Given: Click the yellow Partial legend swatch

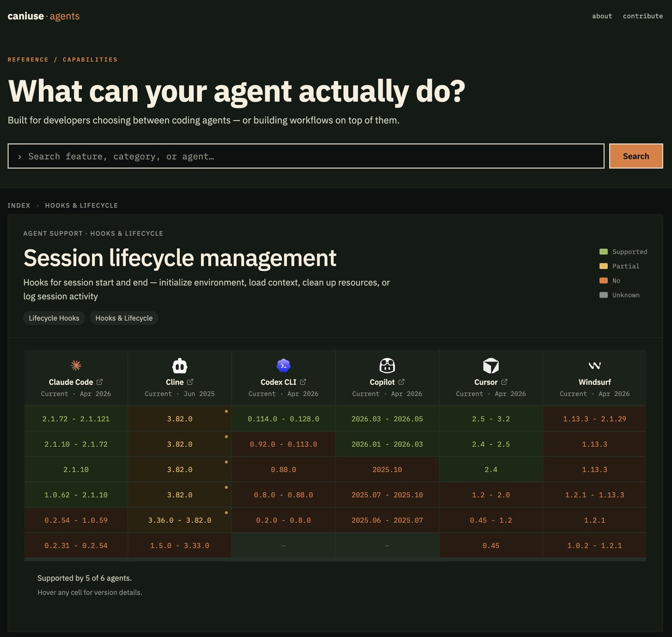Looking at the screenshot, I should pos(604,266).
